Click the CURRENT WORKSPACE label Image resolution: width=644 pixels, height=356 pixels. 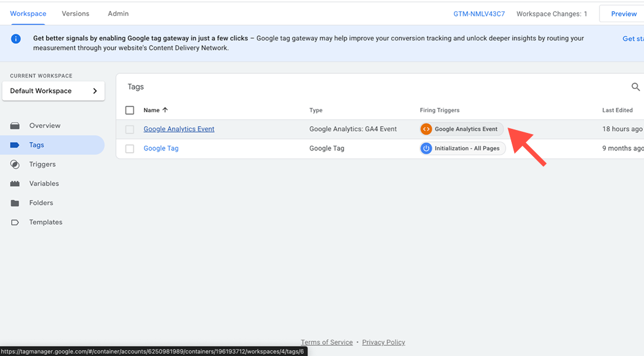pos(41,76)
